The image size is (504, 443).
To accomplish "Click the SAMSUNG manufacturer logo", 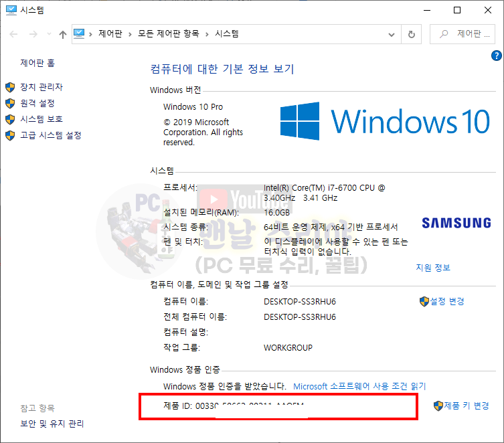I will [x=456, y=223].
